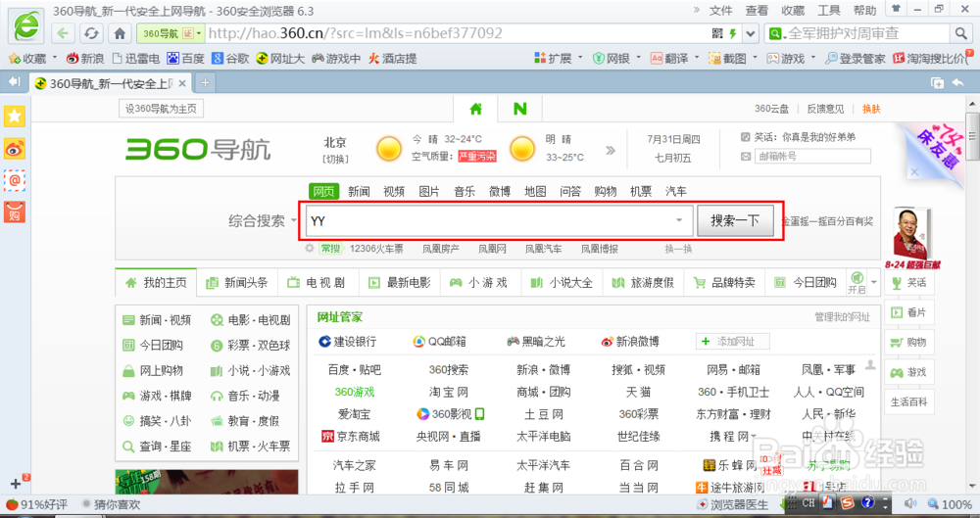
Task: Open the 京东商城 link
Action: point(351,436)
